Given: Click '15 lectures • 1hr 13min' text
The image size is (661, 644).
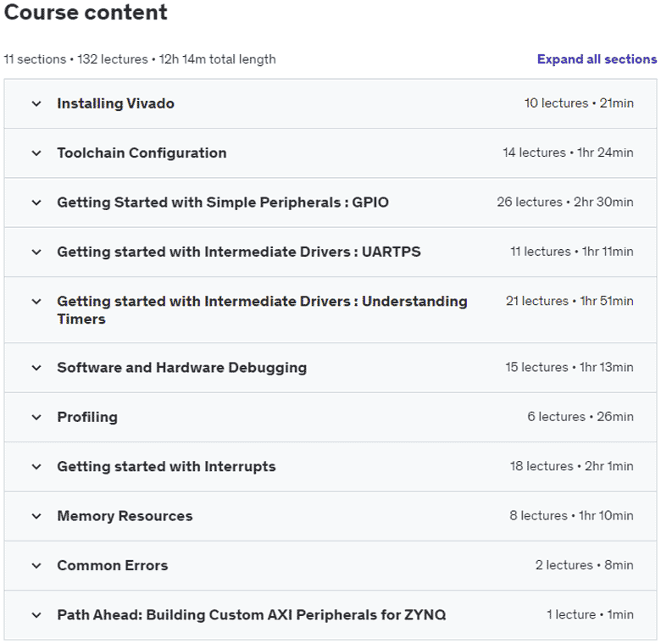Looking at the screenshot, I should click(x=569, y=367).
